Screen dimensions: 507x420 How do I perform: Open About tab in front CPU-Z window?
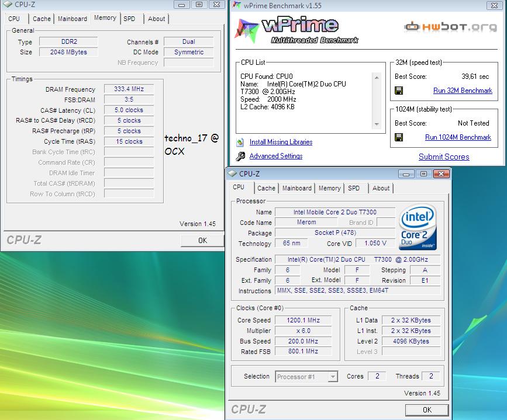[381, 188]
